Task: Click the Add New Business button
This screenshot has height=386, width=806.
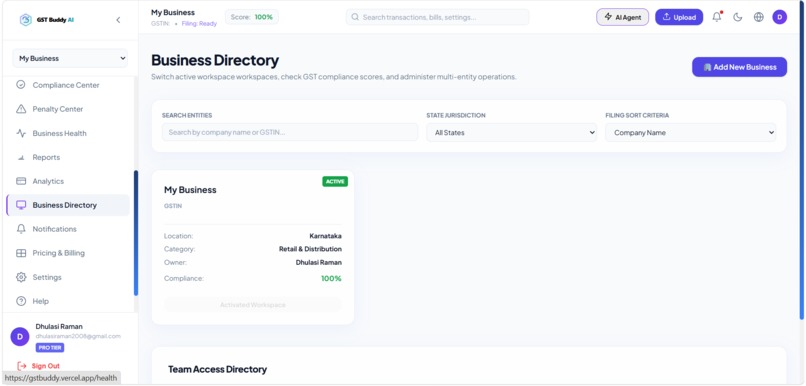Action: [x=739, y=67]
